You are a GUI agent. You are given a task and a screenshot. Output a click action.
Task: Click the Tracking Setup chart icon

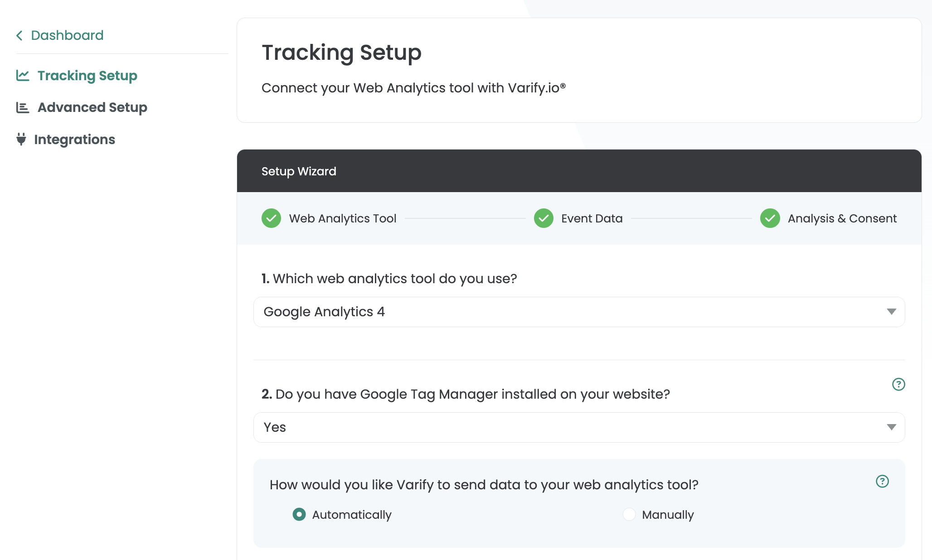[23, 75]
